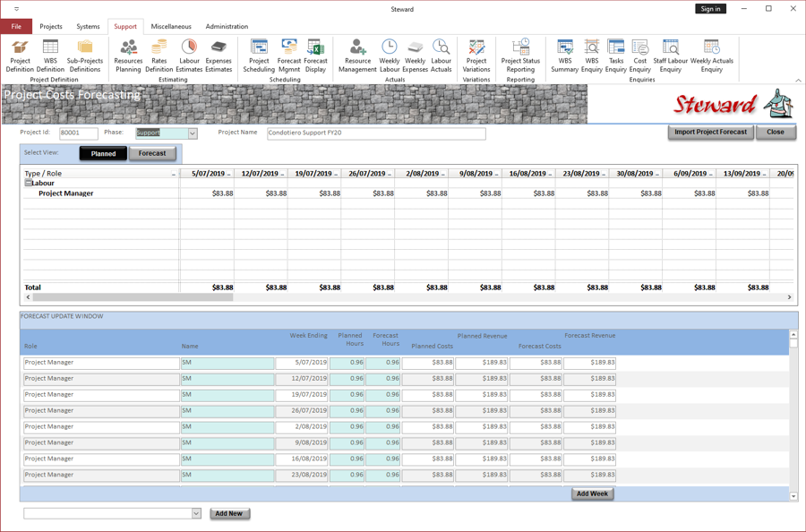Viewport: 806px width, 532px height.
Task: Click the Project Id field
Action: click(79, 133)
